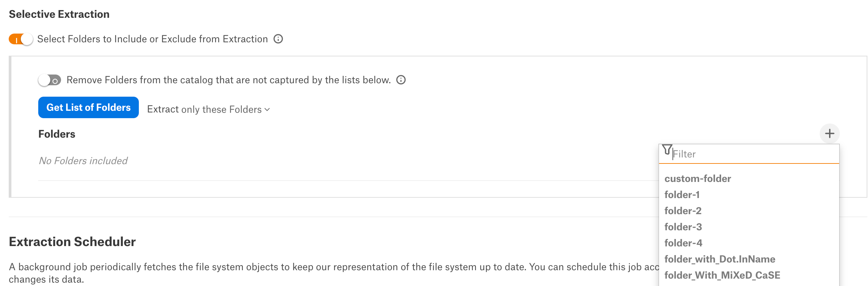868x286 pixels.
Task: Click the No Folders included placeholder text
Action: [83, 161]
